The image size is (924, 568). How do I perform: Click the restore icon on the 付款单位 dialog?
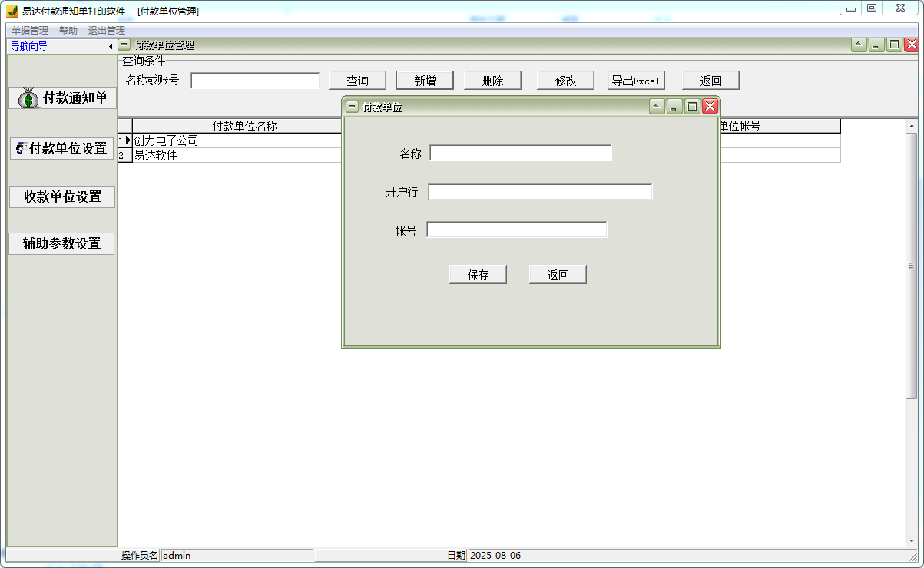click(691, 107)
